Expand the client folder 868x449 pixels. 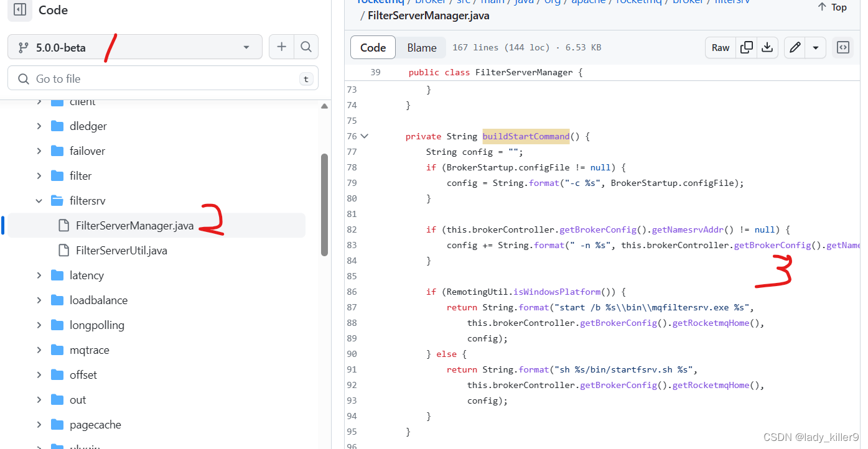[39, 102]
